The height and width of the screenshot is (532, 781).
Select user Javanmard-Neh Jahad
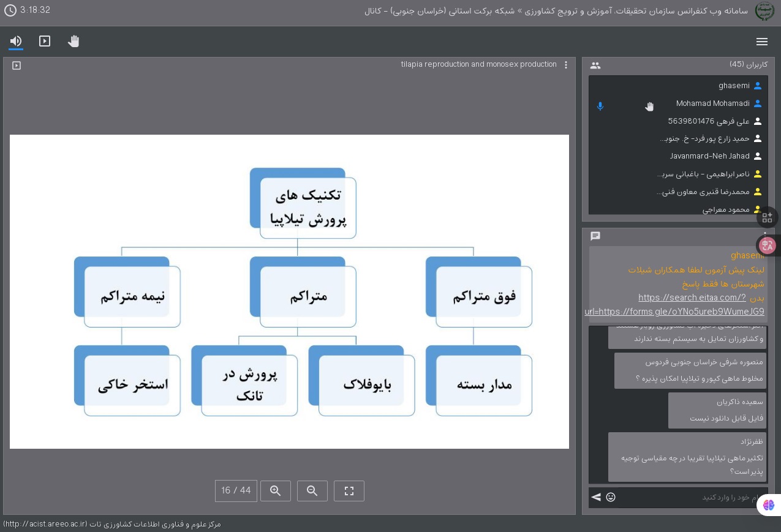(709, 156)
